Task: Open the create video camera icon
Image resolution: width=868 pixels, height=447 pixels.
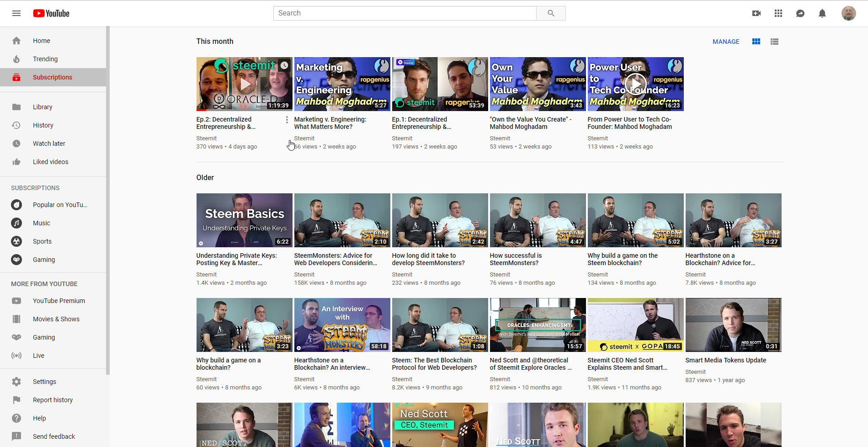Action: 756,13
